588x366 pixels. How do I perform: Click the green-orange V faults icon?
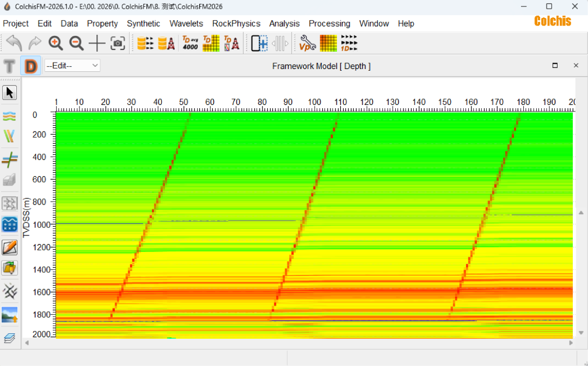click(x=9, y=136)
